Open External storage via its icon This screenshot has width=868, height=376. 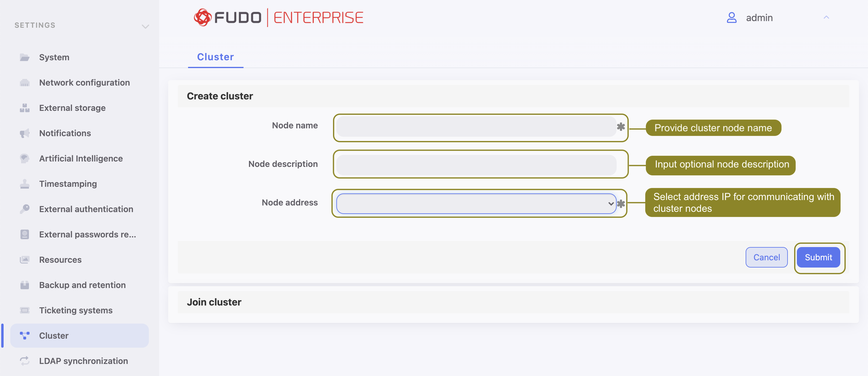click(x=25, y=108)
